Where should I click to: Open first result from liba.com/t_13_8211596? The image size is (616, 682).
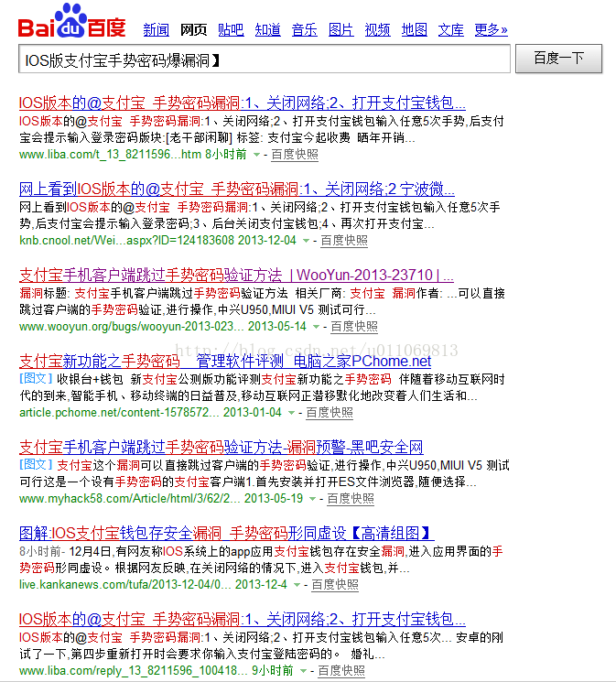tap(243, 103)
